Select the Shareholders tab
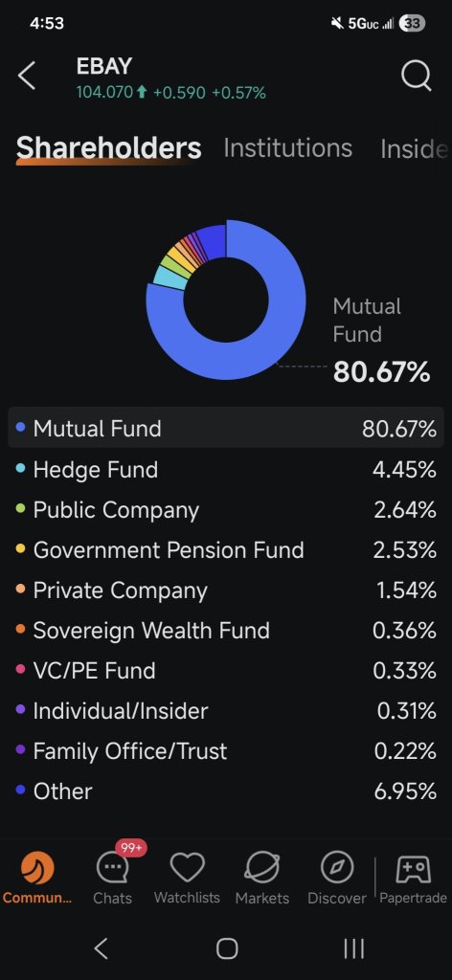Image resolution: width=452 pixels, height=980 pixels. (x=109, y=148)
